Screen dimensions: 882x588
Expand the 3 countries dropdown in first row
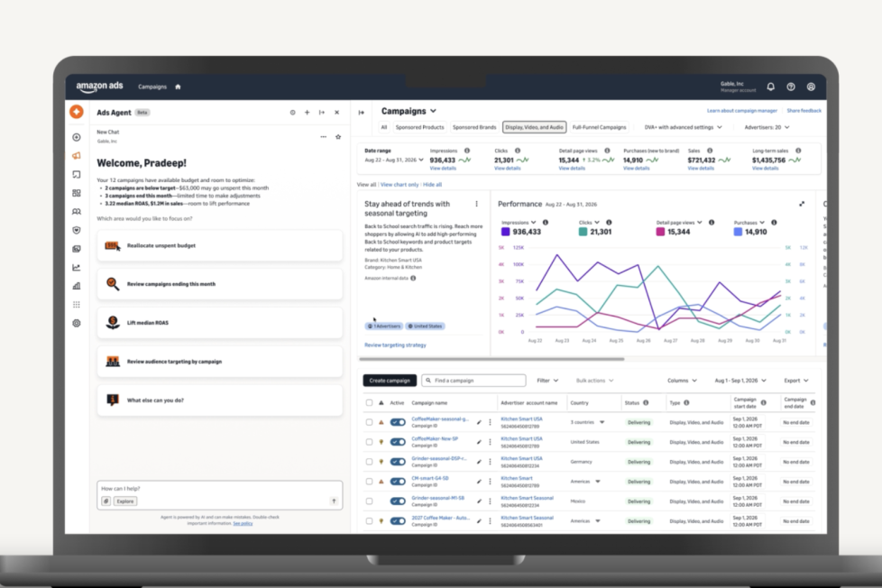602,422
